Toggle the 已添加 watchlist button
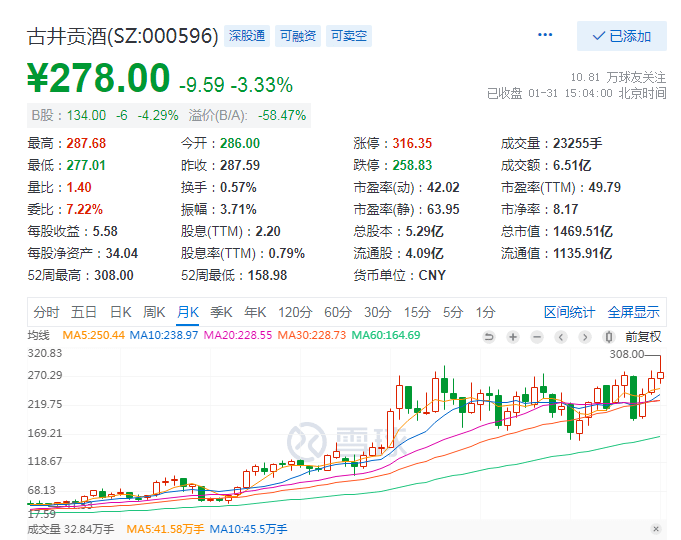Image resolution: width=681 pixels, height=540 pixels. tap(622, 36)
